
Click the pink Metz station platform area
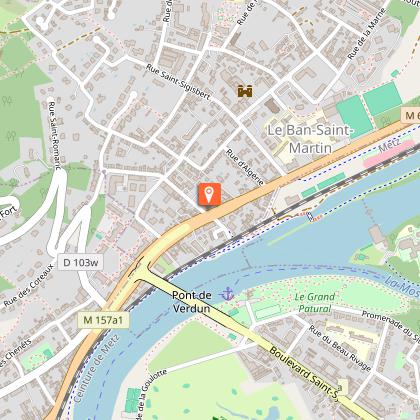click(x=388, y=154)
